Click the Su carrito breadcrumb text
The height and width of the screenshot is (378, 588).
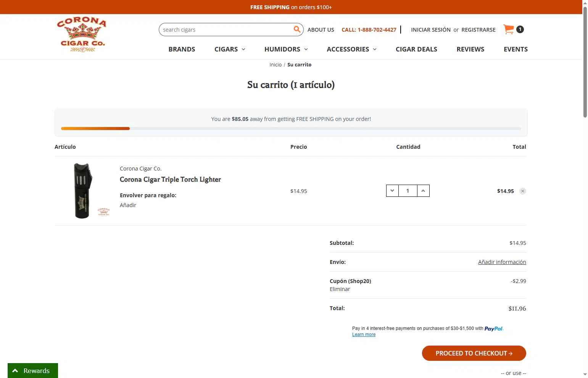point(299,65)
